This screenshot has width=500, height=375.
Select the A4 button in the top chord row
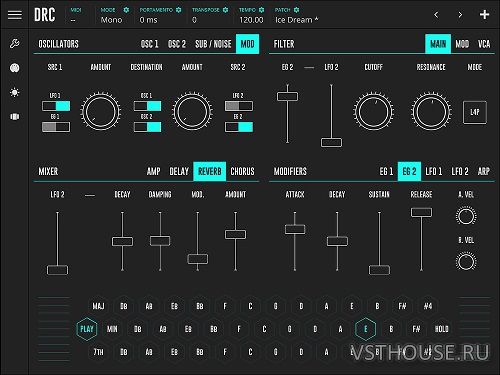click(428, 306)
